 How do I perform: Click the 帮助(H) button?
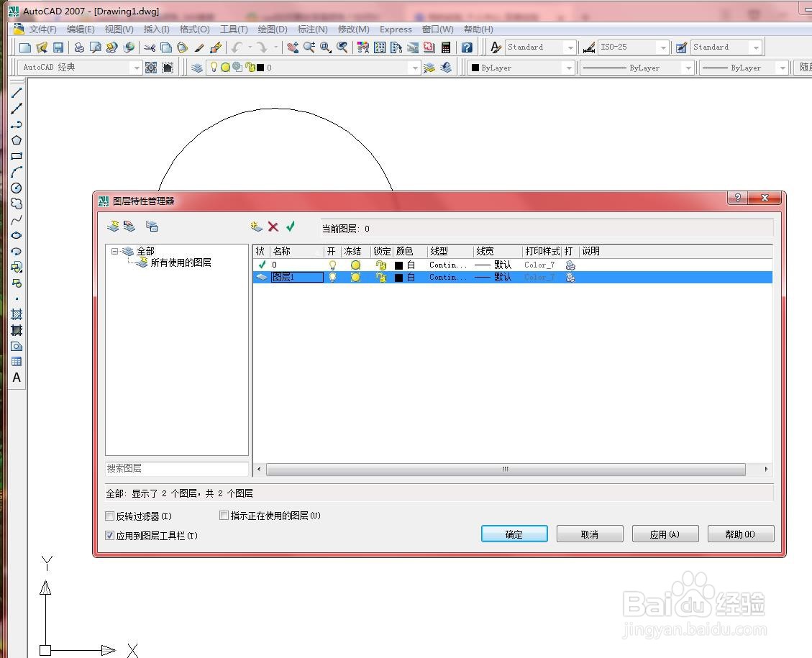click(x=741, y=534)
